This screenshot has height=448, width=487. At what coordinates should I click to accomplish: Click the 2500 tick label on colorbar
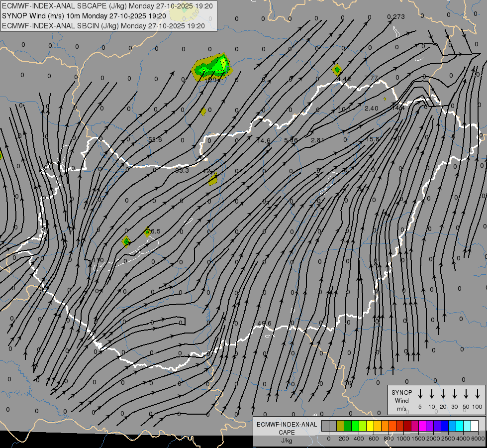pos(448,439)
